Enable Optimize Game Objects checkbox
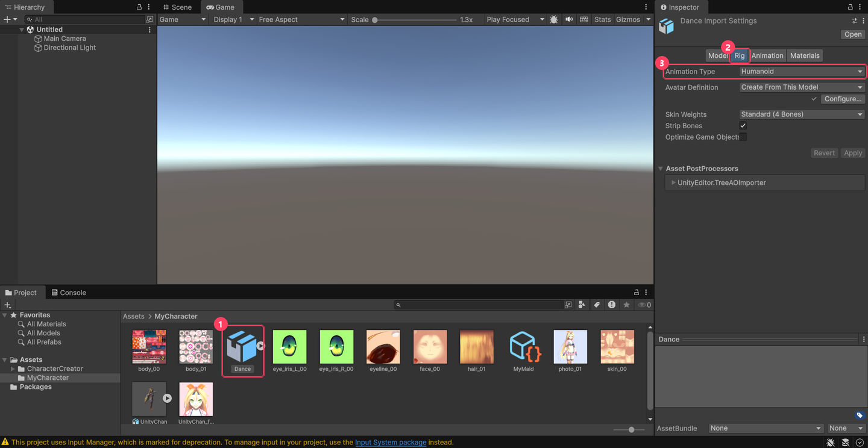The image size is (868, 448). tap(743, 137)
